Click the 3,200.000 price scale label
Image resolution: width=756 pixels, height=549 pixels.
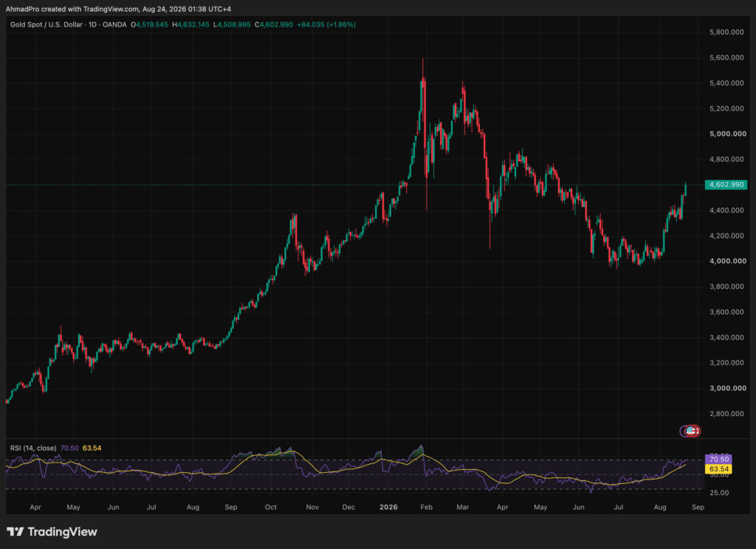pyautogui.click(x=726, y=363)
